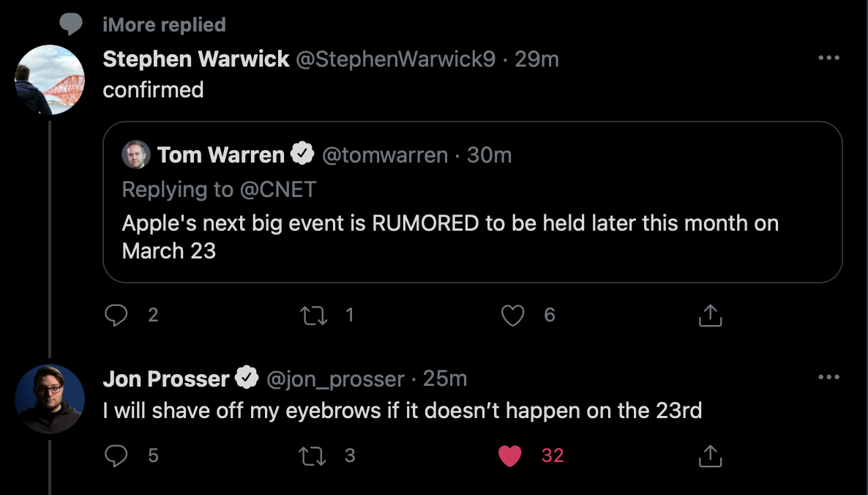868x495 pixels.
Task: Unlike Jon Prosser's tweet with 32 likes
Action: 510,456
